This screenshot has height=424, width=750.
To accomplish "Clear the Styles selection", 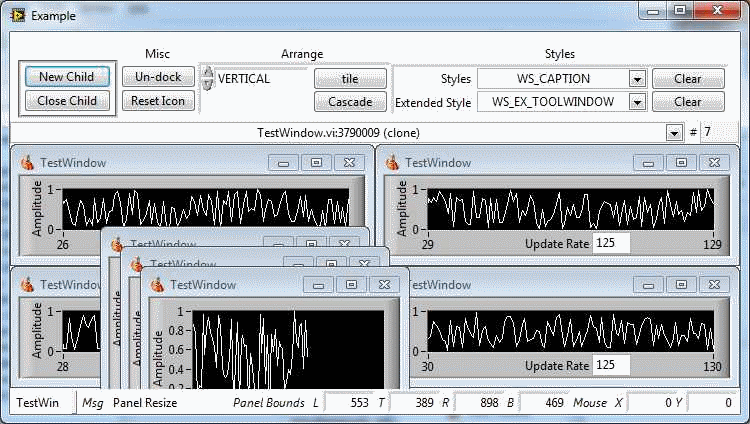I will pyautogui.click(x=688, y=79).
